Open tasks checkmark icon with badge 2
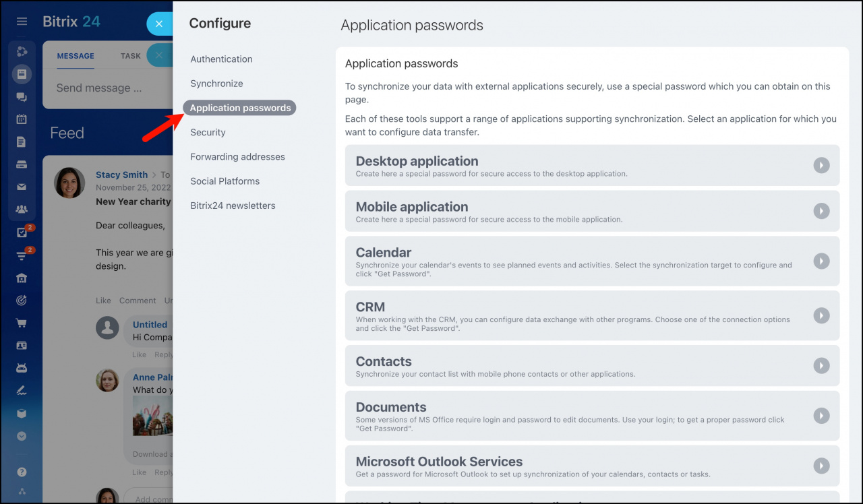This screenshot has height=504, width=863. click(22, 232)
